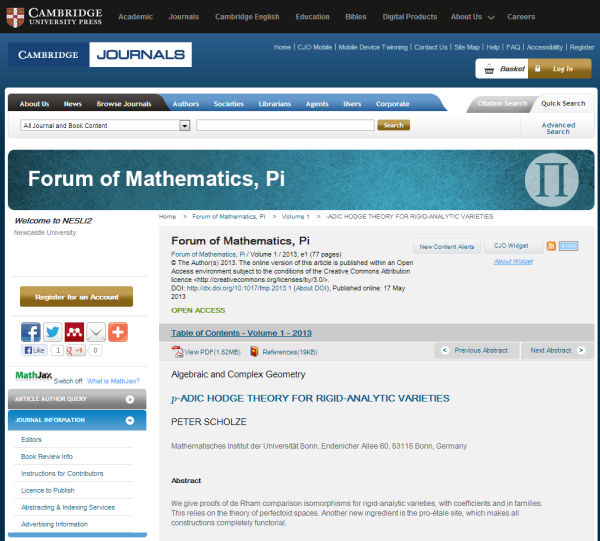Open All Journal and Book Content dropdown

(184, 125)
